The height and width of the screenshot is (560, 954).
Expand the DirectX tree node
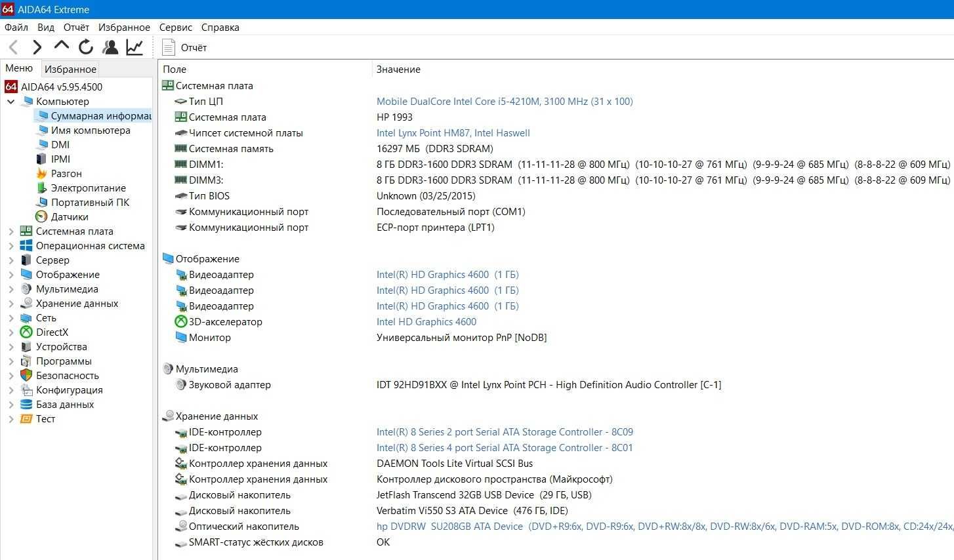(x=10, y=332)
